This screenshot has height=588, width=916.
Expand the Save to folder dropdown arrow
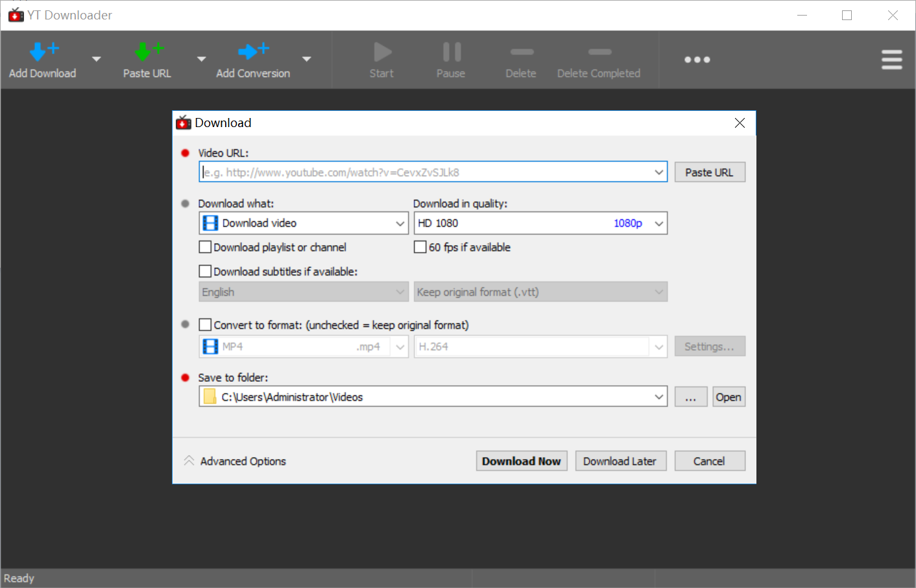659,397
